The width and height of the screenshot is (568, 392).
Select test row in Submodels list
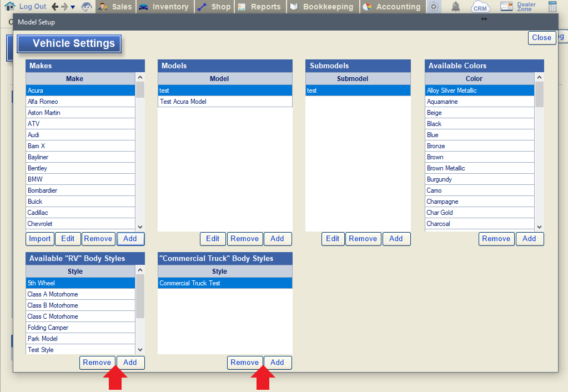click(x=358, y=91)
